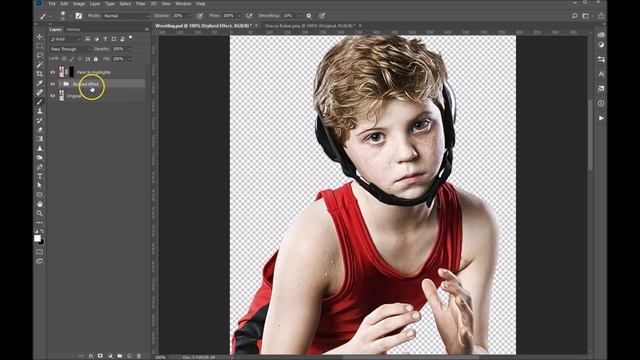This screenshot has height=360, width=640.
Task: Toggle lock position
Action: pos(80,59)
